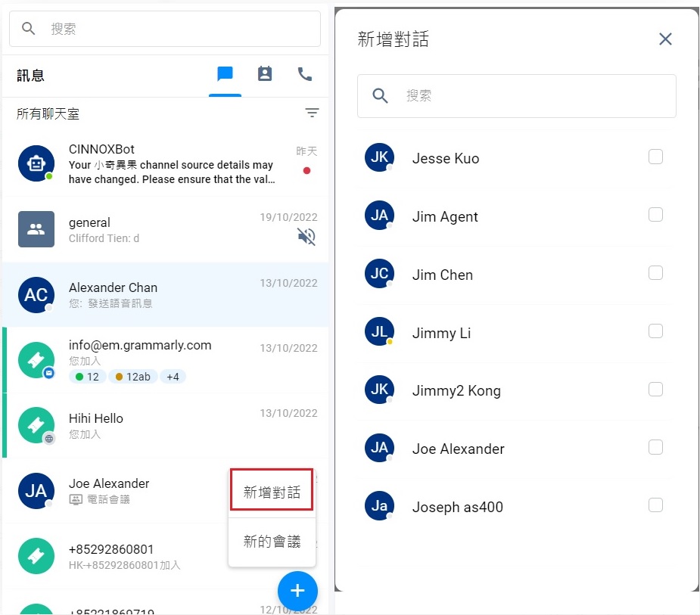Click the Hihi Hello ticket avatar
This screenshot has height=615, width=700.
coord(36,425)
